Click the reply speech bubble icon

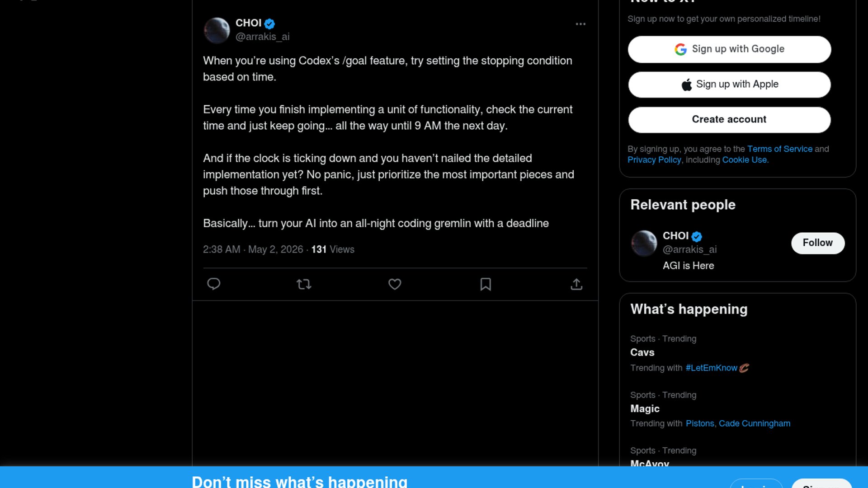pos(213,284)
